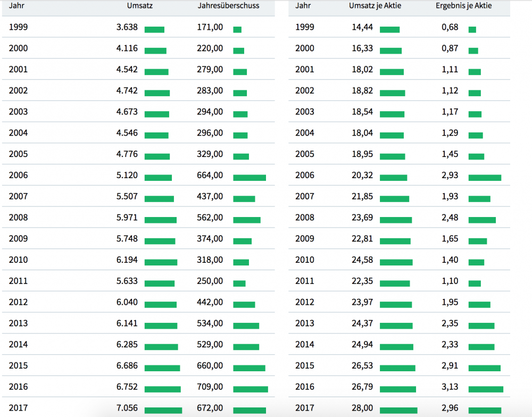This screenshot has height=417, width=532.
Task: Select Umsatz je Aktie value 14,44
Action: tap(362, 27)
